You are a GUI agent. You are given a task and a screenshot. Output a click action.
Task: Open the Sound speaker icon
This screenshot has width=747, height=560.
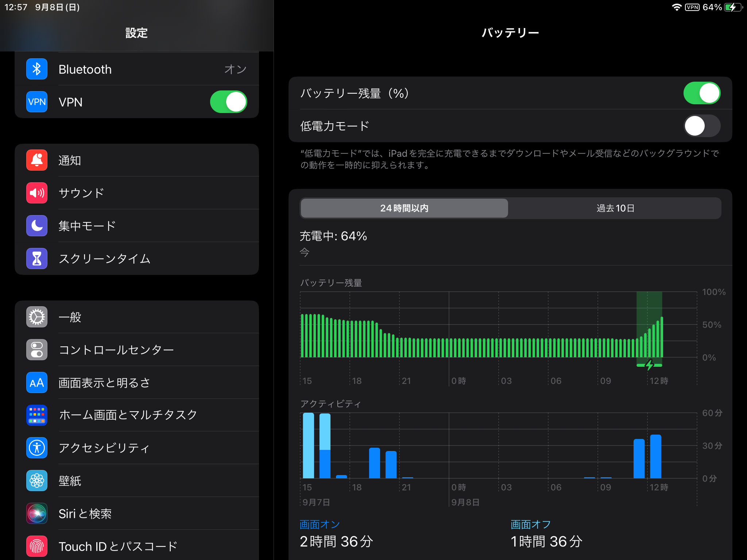click(37, 193)
